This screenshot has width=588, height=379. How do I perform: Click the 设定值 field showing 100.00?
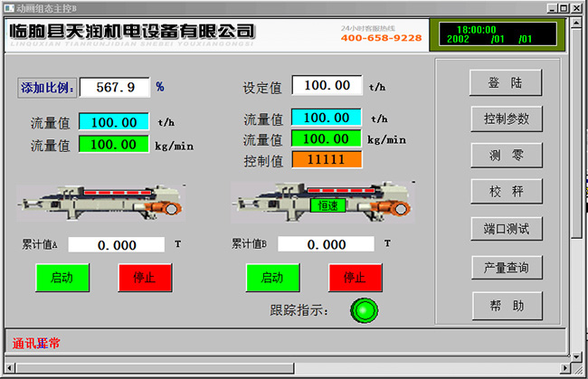point(327,85)
